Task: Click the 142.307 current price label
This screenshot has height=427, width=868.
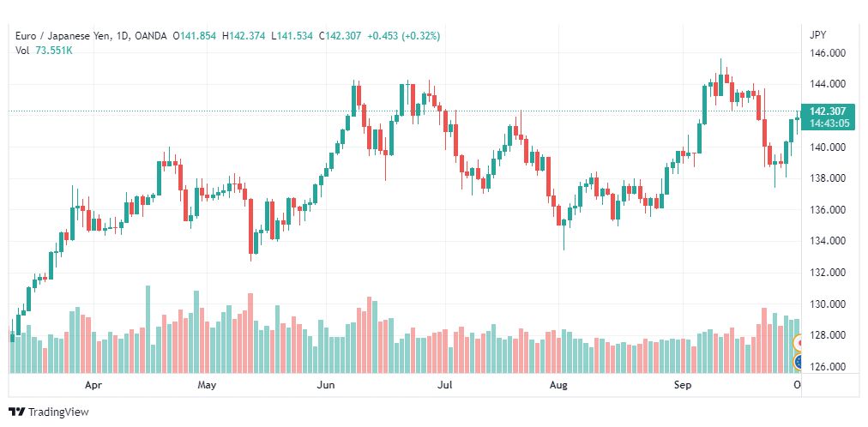Action: pyautogui.click(x=829, y=111)
